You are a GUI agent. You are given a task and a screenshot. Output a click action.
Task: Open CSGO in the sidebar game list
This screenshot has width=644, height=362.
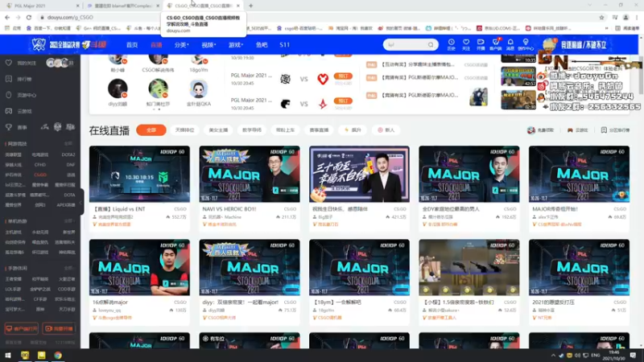click(x=40, y=175)
